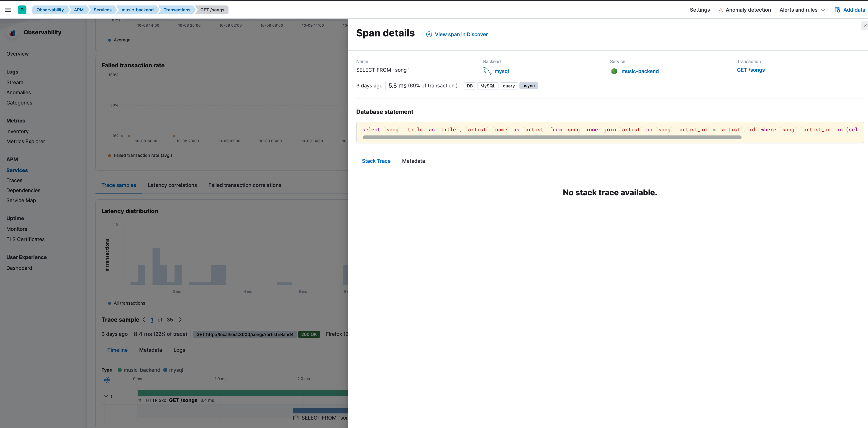The height and width of the screenshot is (428, 868).
Task: Click the mysql dolphin backend icon
Action: click(487, 71)
